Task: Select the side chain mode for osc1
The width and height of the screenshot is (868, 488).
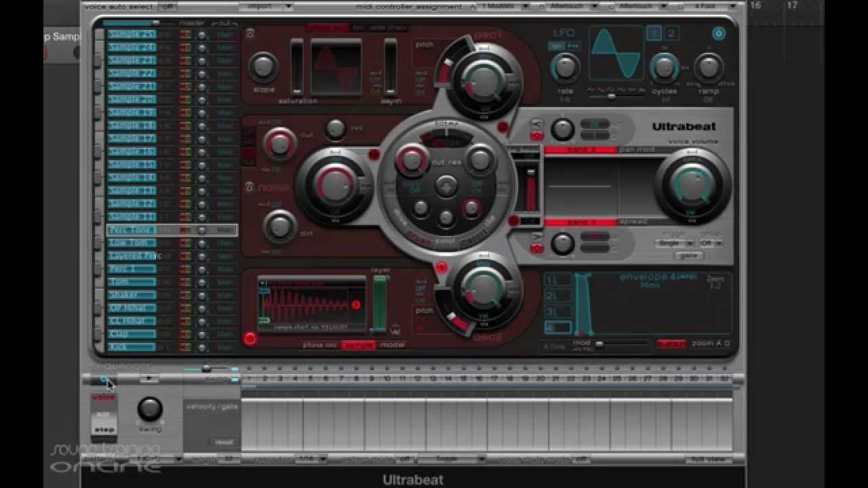Action: (x=389, y=28)
